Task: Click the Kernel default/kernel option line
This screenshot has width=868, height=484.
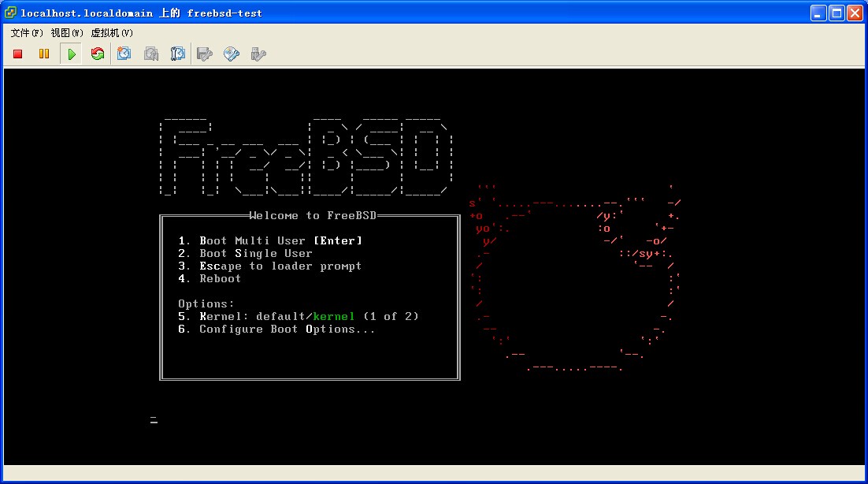Action: point(298,316)
